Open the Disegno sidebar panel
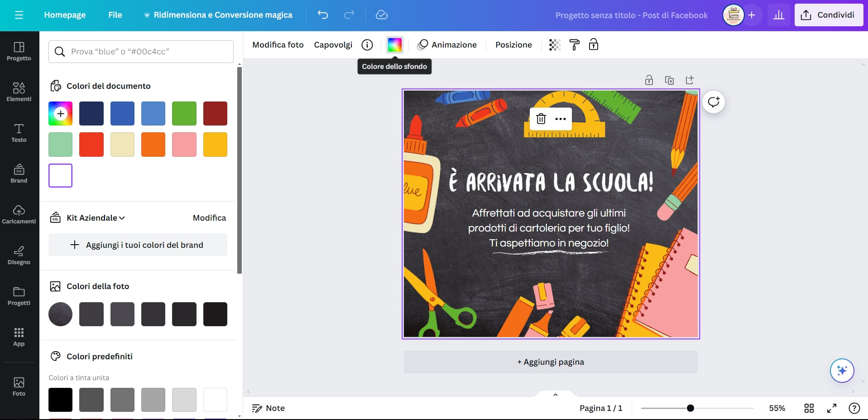Image resolution: width=868 pixels, height=420 pixels. (x=19, y=256)
